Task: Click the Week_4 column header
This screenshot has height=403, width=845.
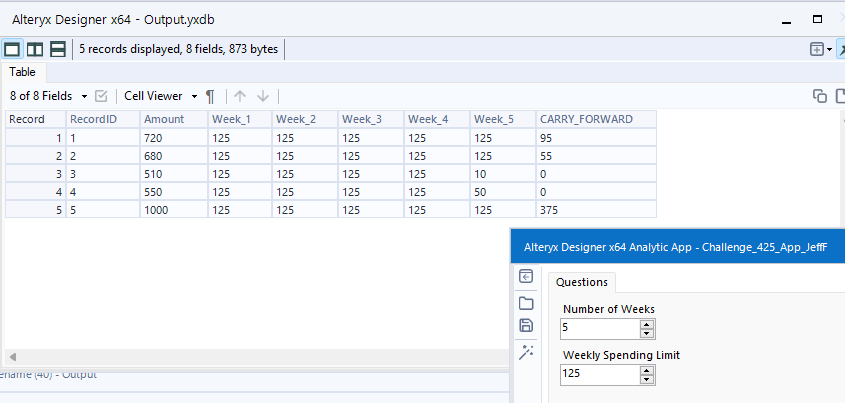Action: 437,119
